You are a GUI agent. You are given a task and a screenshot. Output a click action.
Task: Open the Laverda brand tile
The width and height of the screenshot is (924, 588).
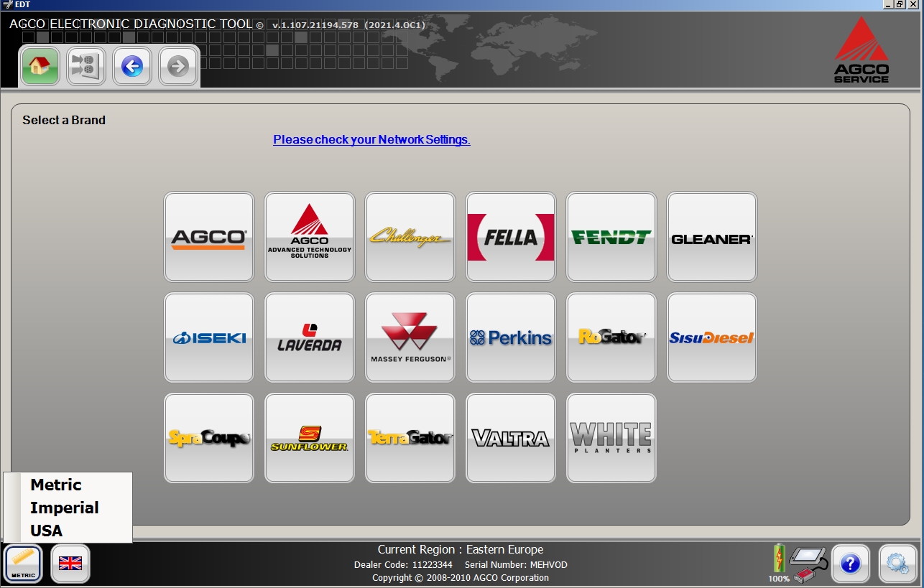tap(310, 337)
